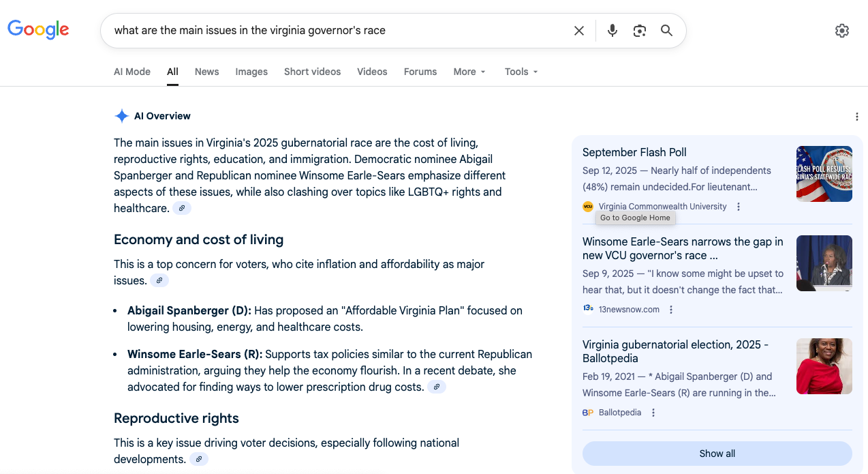Clear the search query with the X icon
Screen dimensions: 868x474
[x=579, y=31]
